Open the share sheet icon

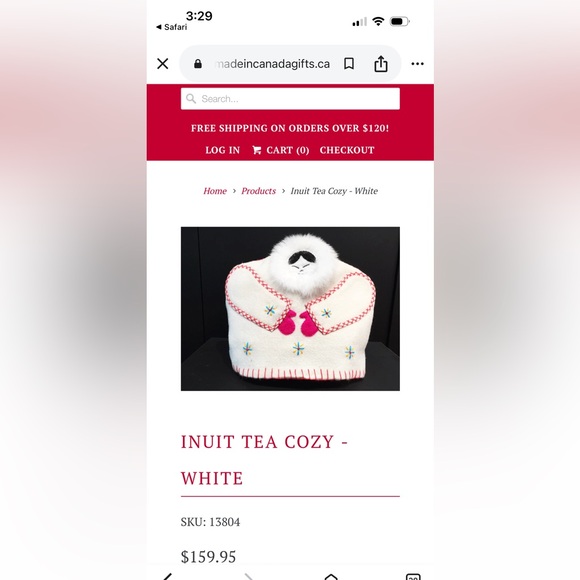(x=381, y=64)
